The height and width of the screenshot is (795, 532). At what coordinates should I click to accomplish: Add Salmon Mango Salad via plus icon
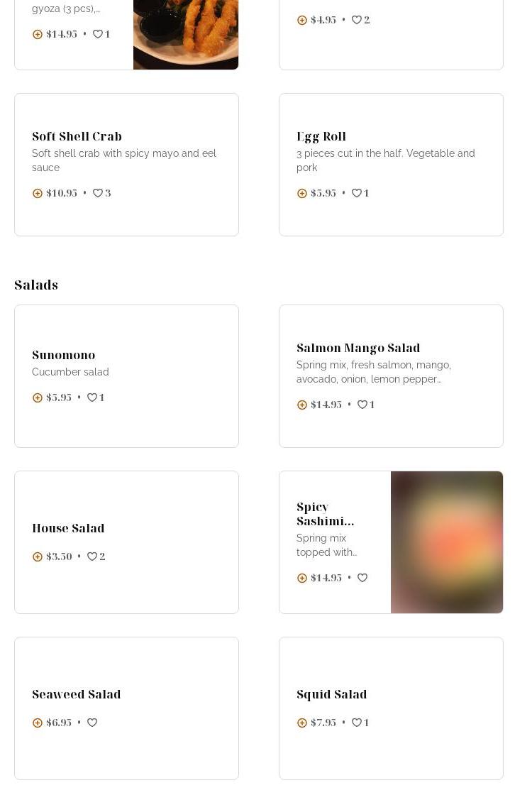pos(302,405)
